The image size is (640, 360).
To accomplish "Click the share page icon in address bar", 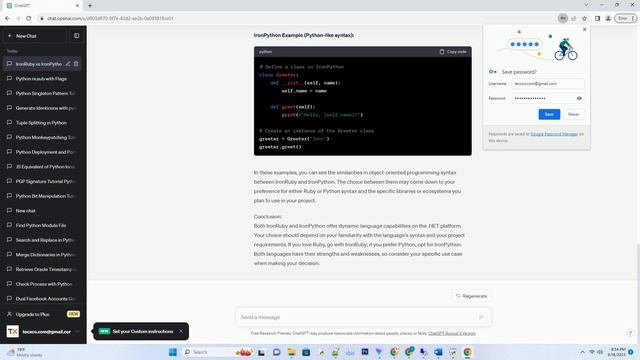I will click(573, 18).
